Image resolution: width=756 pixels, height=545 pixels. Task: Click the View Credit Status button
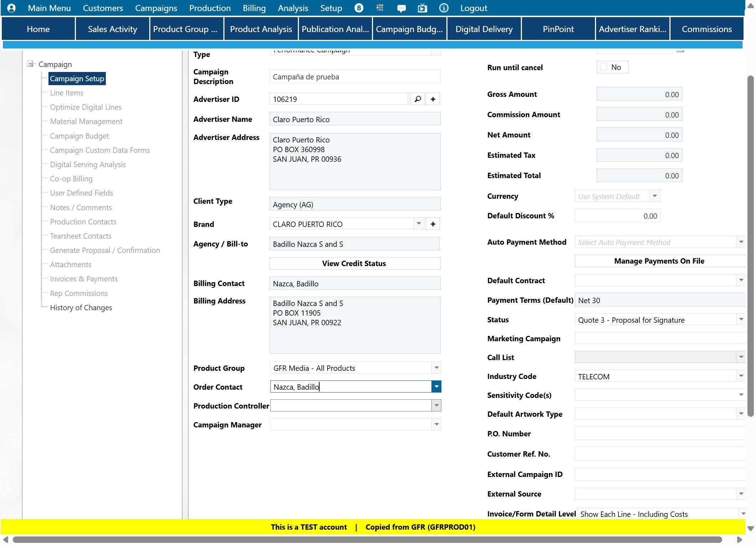(354, 264)
